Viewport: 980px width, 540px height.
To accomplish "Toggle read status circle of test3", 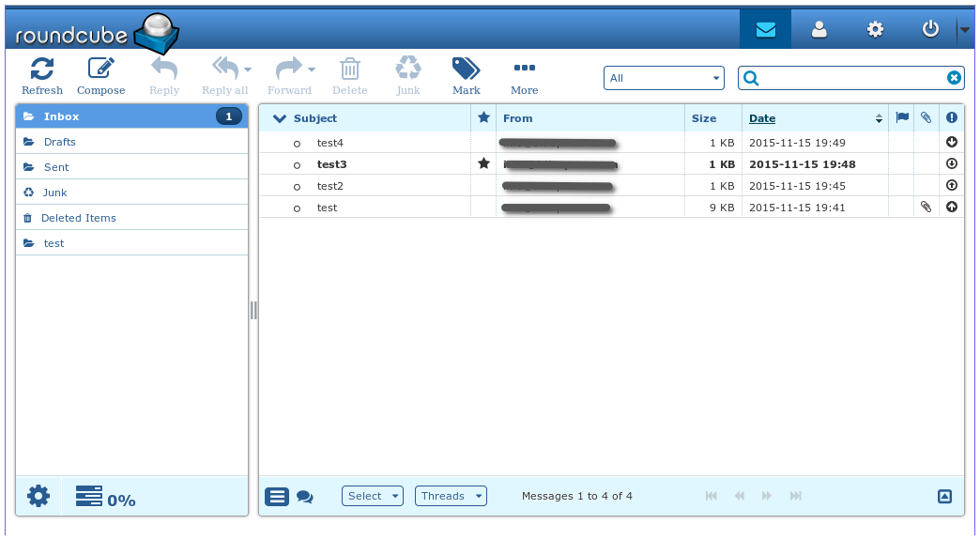I will point(297,165).
